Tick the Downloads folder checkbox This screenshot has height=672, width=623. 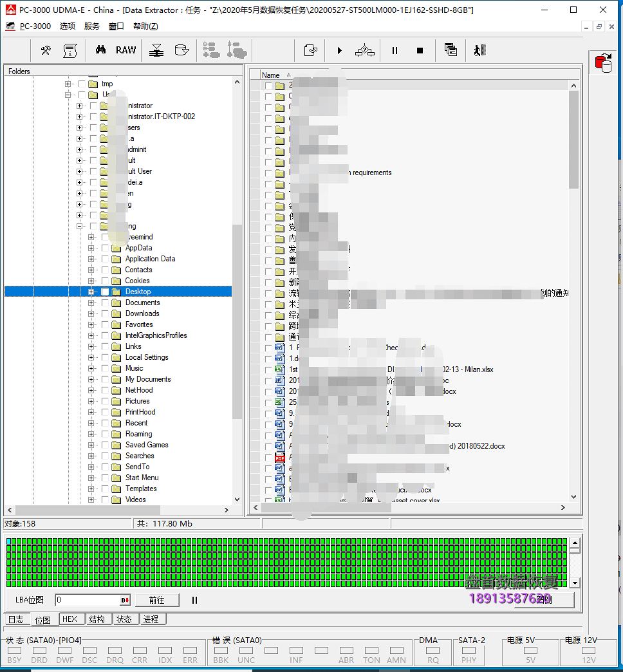click(105, 313)
